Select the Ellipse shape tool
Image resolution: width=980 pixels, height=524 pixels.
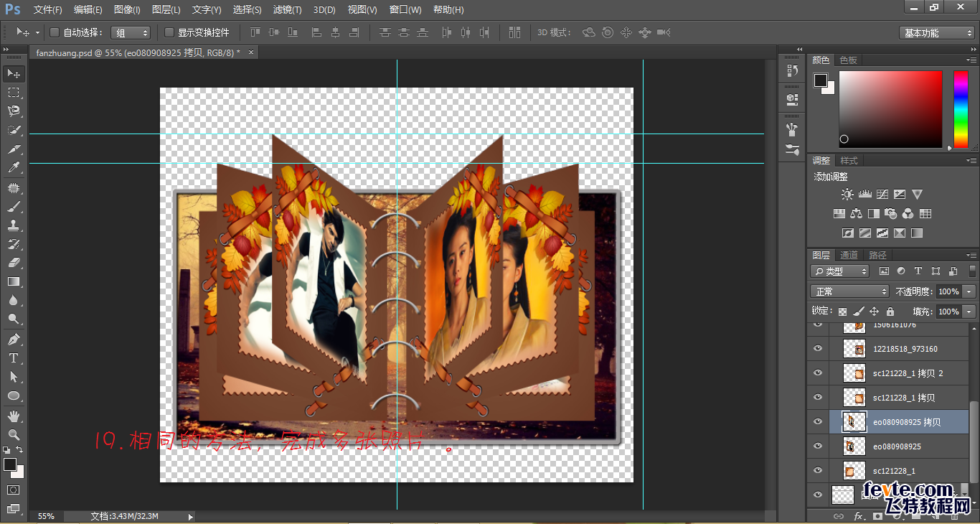click(14, 396)
